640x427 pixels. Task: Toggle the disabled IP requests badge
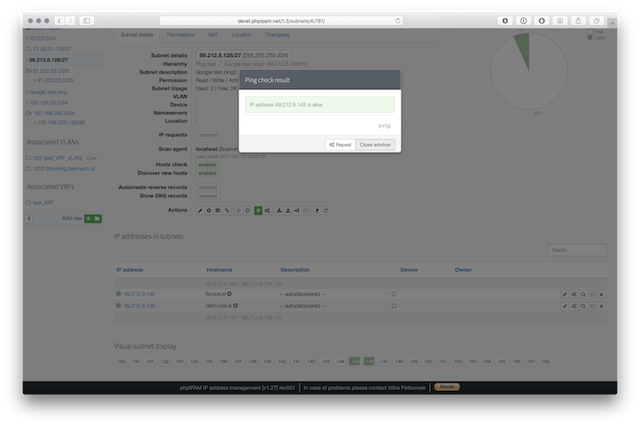coord(208,134)
